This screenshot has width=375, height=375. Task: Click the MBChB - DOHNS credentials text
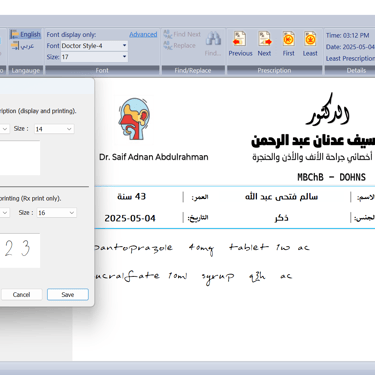pos(331,177)
